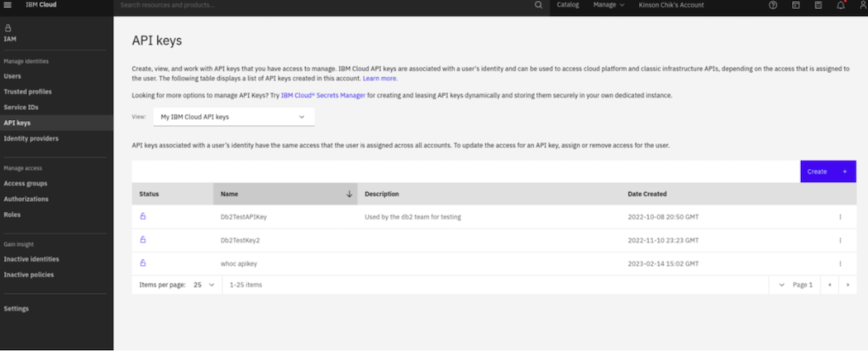The height and width of the screenshot is (351, 868).
Task: Open the notifications bell
Action: coord(841,5)
